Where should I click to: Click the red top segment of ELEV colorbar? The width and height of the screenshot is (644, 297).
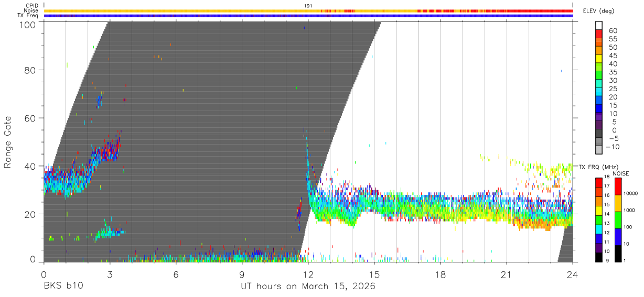599,33
